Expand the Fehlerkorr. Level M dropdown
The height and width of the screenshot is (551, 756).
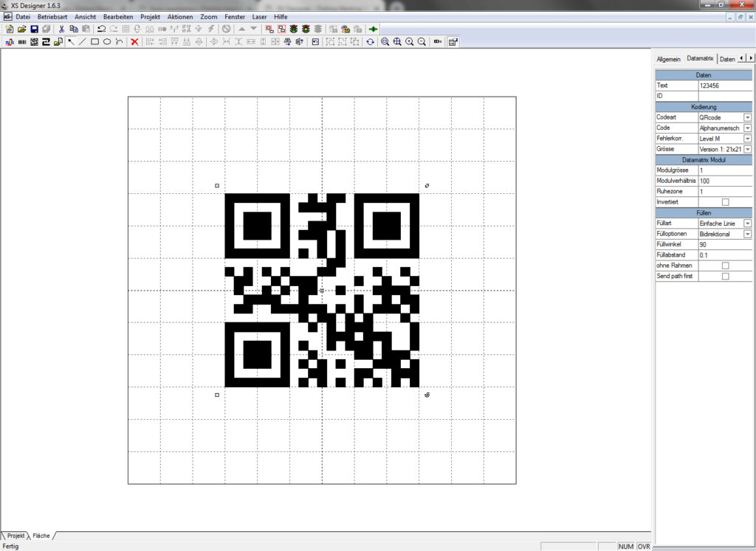pyautogui.click(x=747, y=139)
